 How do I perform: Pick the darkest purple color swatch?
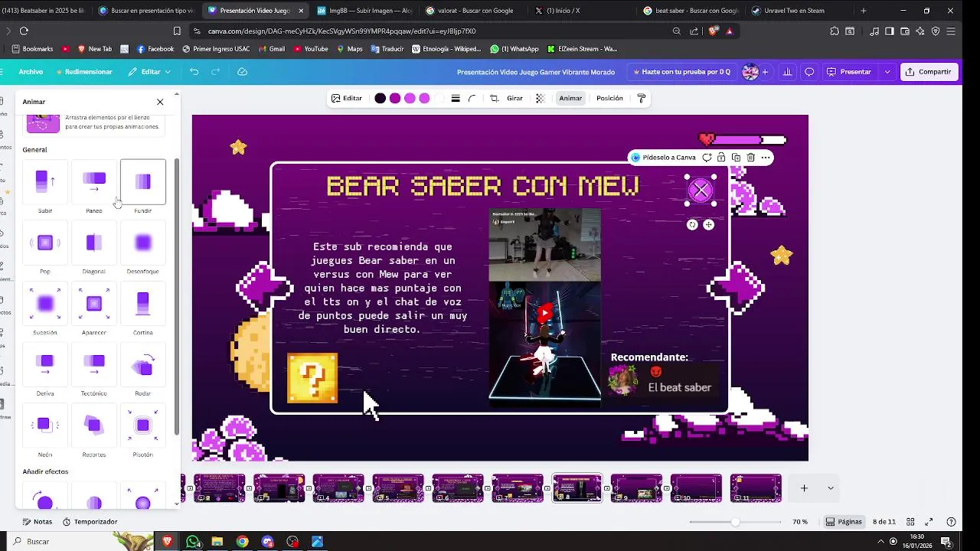[381, 99]
